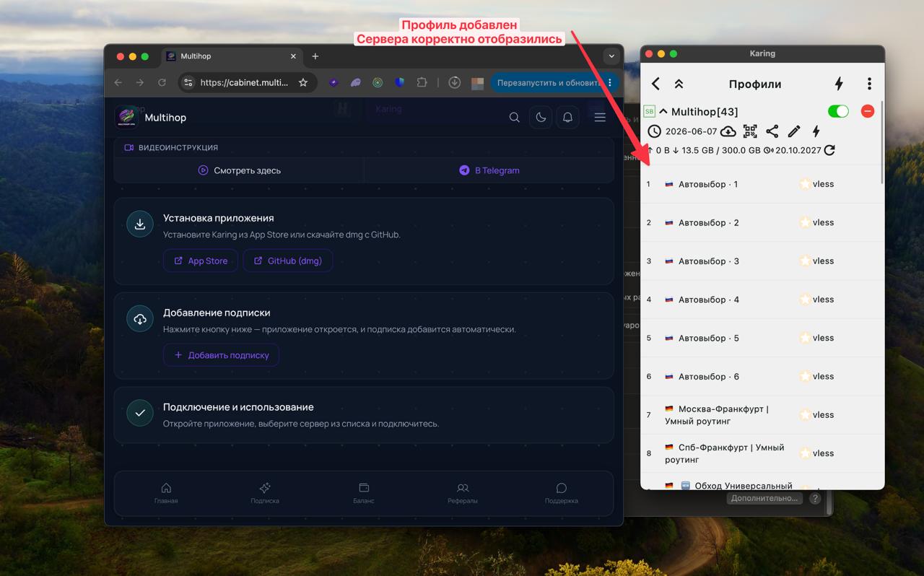
Task: Click the Multihop logo in the page header
Action: click(127, 118)
